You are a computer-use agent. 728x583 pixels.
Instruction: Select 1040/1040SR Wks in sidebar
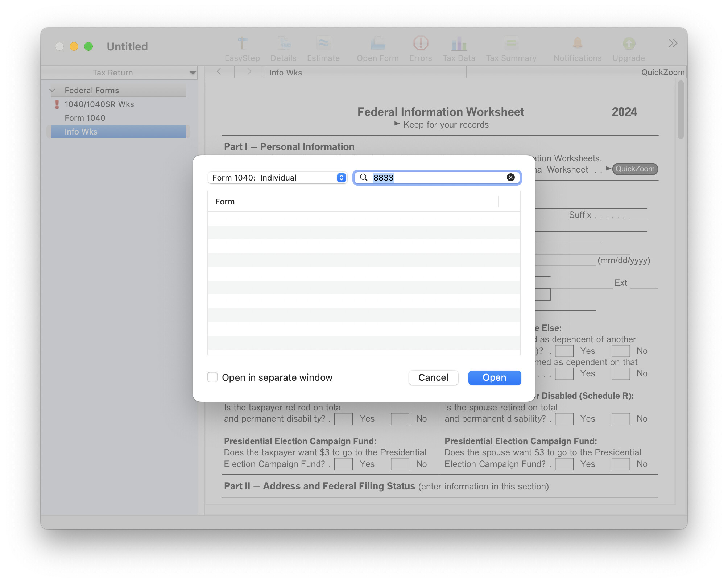click(x=99, y=104)
